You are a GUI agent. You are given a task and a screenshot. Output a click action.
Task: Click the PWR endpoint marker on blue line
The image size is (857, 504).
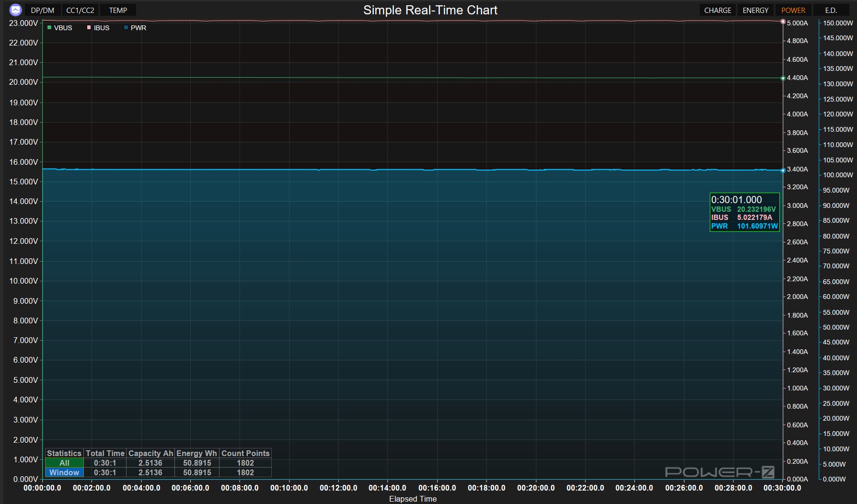[783, 171]
